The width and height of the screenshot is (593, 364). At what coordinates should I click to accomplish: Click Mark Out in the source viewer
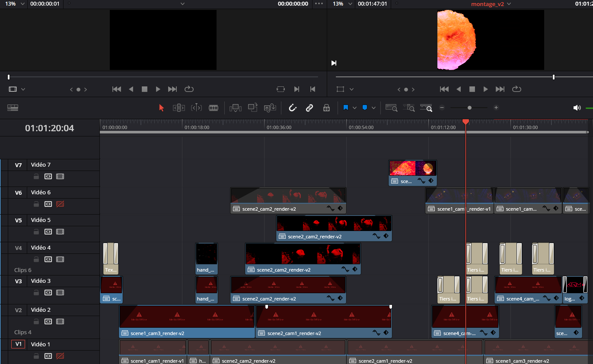312,89
